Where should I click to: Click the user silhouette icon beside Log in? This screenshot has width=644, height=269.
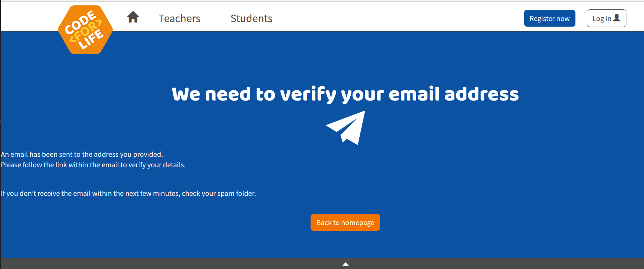617,18
